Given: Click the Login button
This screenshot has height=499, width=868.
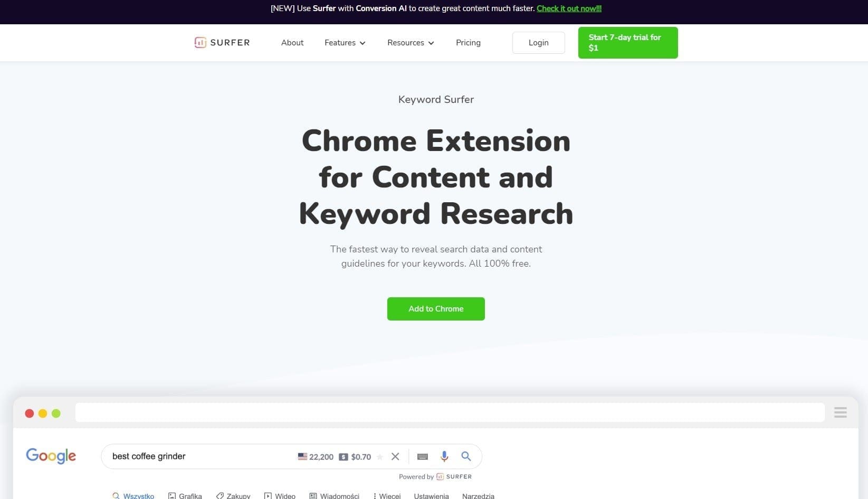Looking at the screenshot, I should coord(538,43).
